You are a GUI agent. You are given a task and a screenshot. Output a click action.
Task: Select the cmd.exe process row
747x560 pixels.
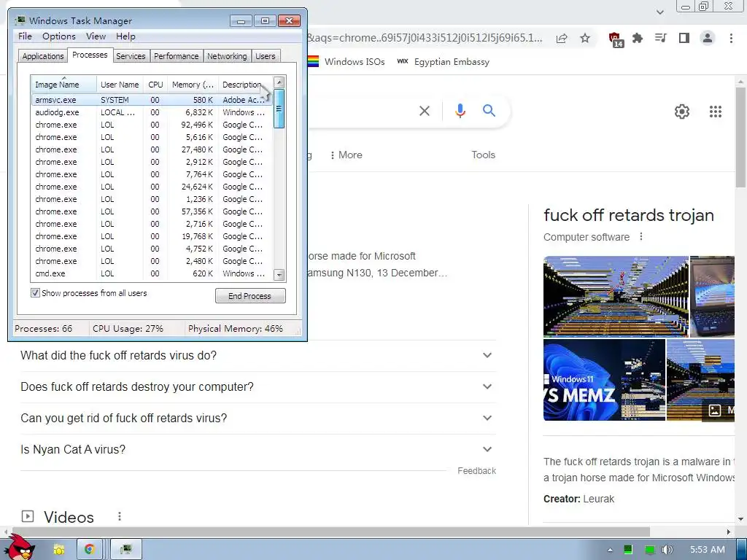pos(152,273)
